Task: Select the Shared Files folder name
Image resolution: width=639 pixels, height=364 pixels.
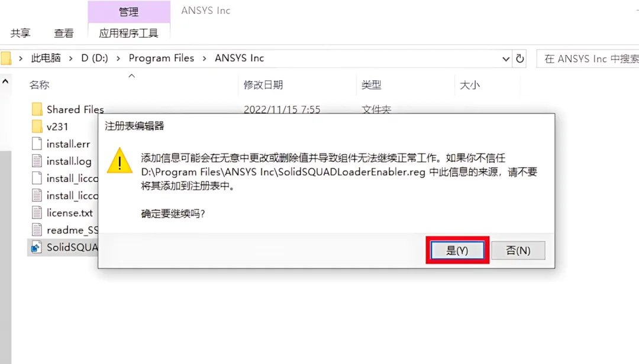Action: [75, 109]
